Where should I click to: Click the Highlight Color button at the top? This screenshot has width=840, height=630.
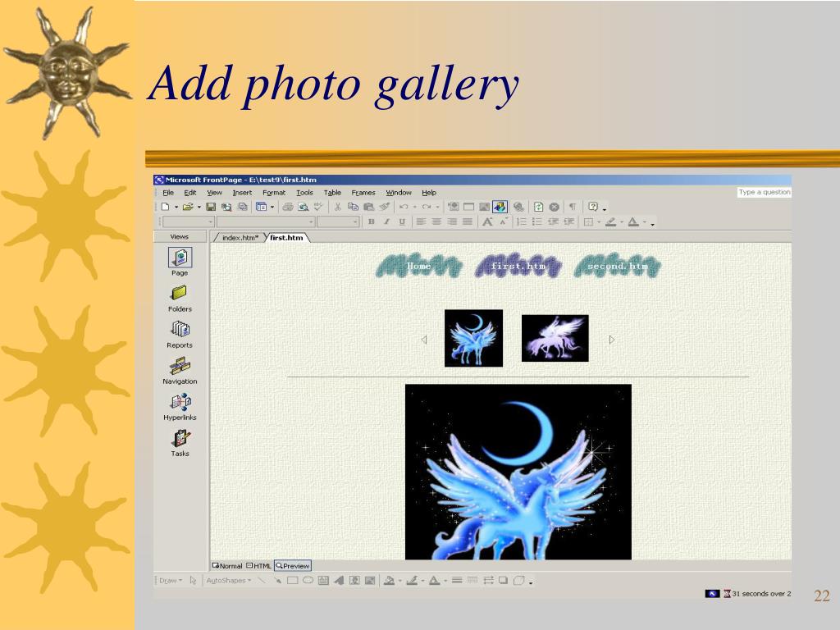(x=610, y=221)
